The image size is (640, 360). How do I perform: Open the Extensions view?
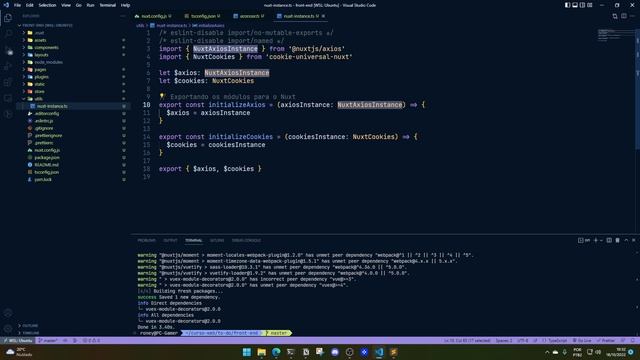(x=8, y=82)
